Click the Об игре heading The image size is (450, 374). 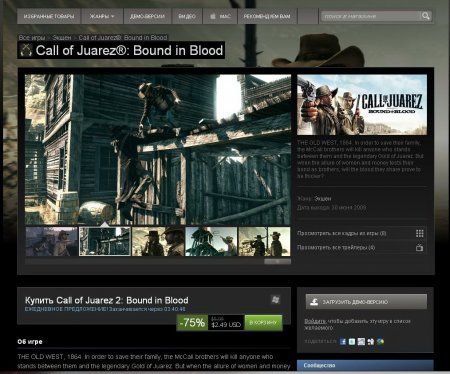[30, 342]
